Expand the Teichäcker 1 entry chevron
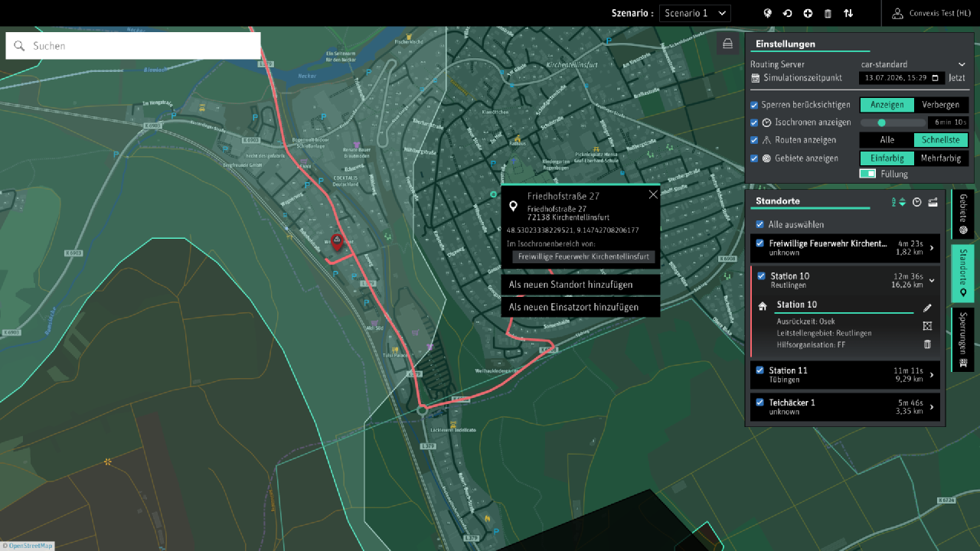 932,407
